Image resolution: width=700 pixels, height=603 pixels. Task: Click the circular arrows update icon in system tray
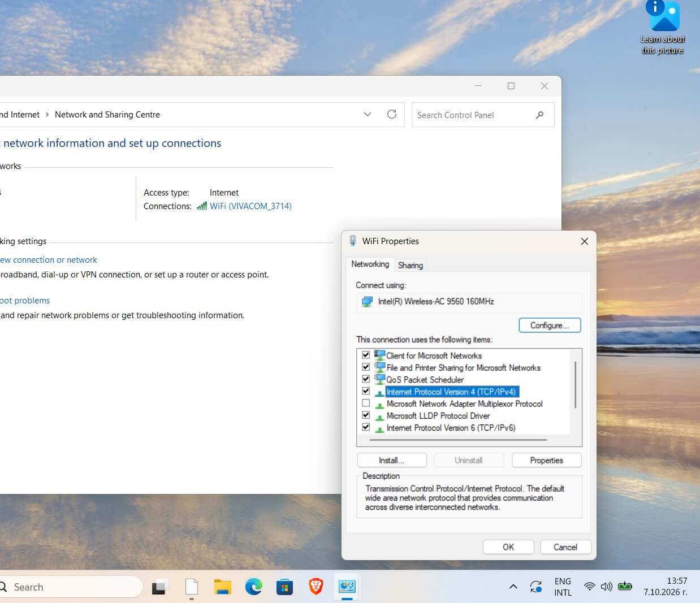[536, 587]
